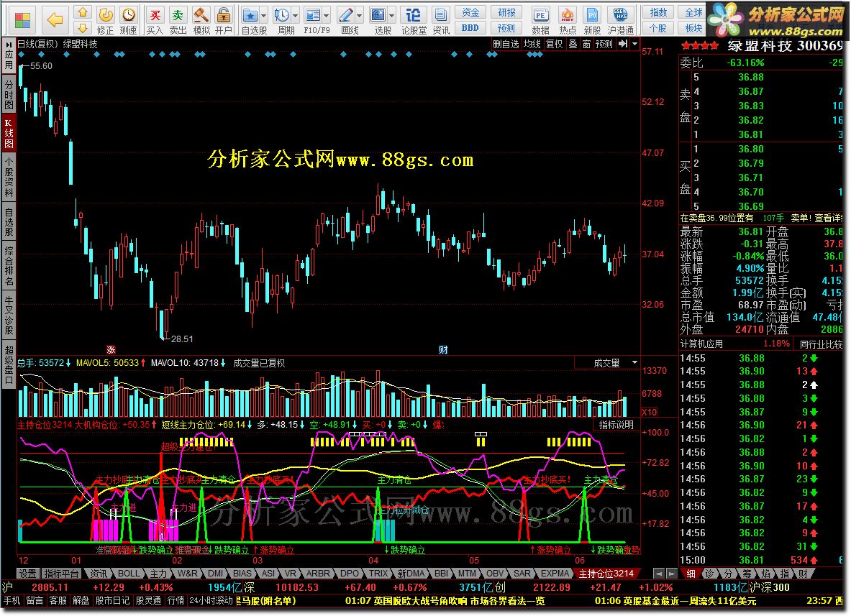Screen dimensions: 851x616
Task: Open the 测速 speed test clock icon
Action: tap(129, 15)
